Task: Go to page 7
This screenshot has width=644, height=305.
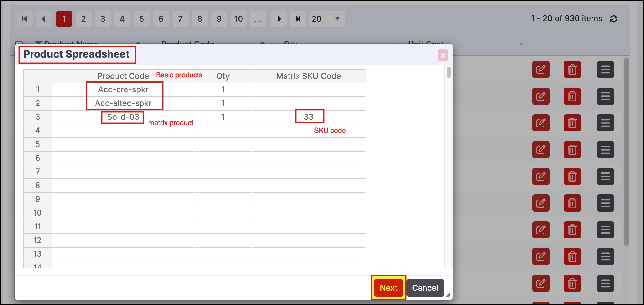Action: 180,19
